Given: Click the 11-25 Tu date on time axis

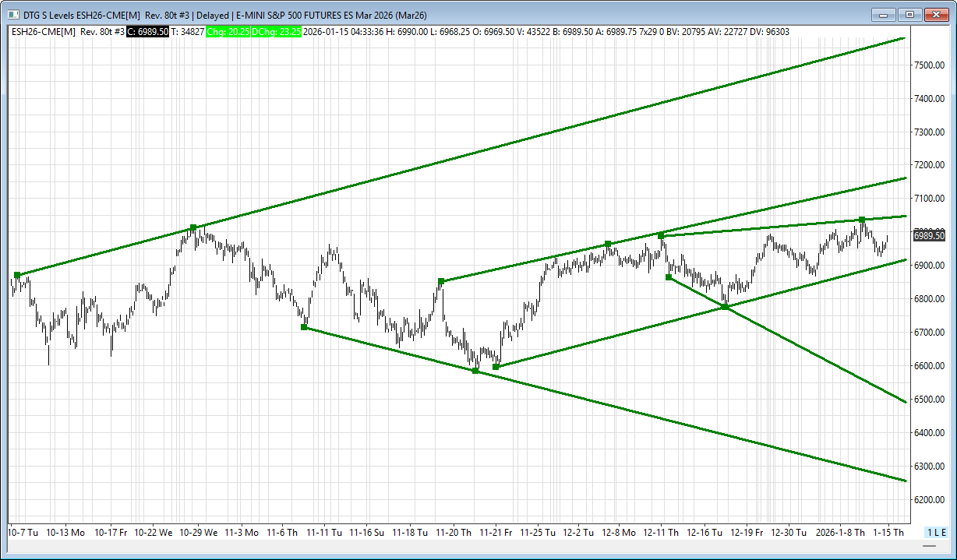Looking at the screenshot, I should click(x=538, y=533).
